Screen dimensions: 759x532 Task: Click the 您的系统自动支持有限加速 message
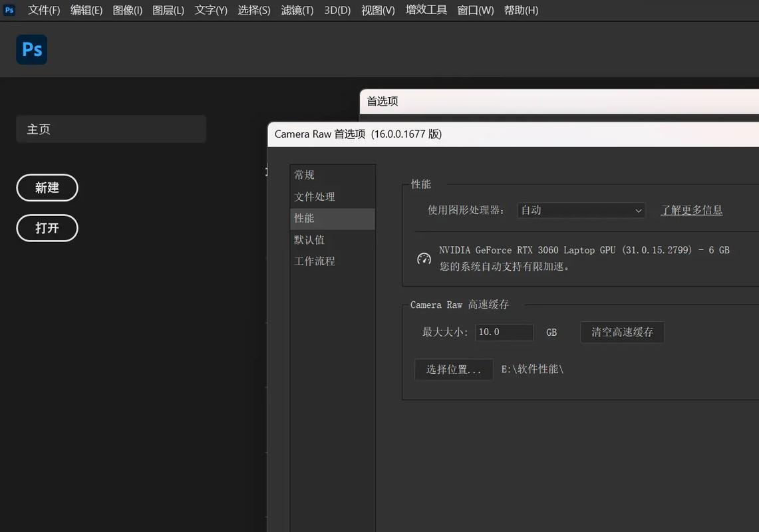click(x=504, y=267)
